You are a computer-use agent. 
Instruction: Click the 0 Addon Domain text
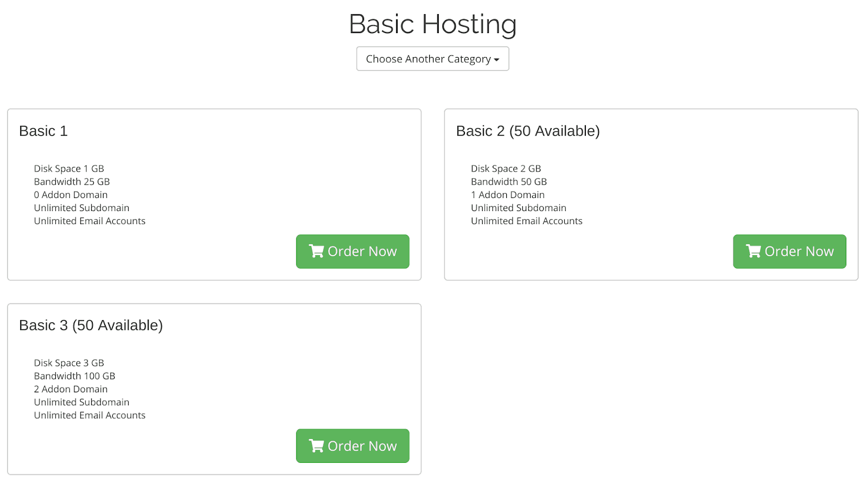pos(71,195)
